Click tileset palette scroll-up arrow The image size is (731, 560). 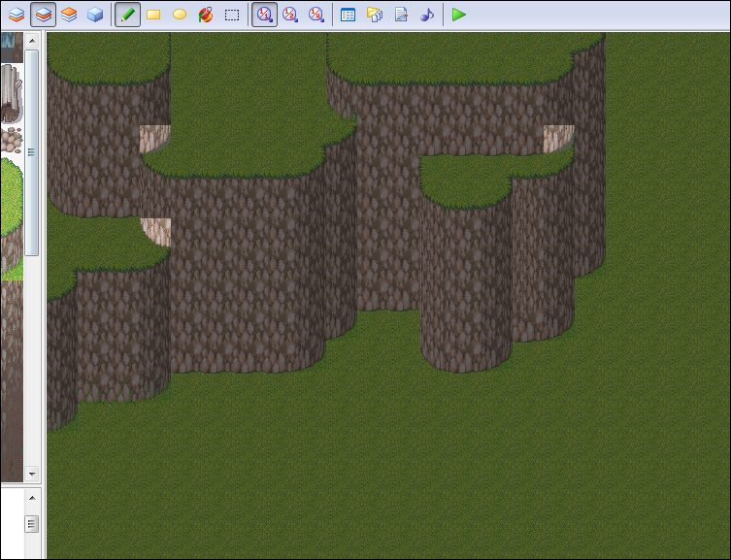pos(32,41)
